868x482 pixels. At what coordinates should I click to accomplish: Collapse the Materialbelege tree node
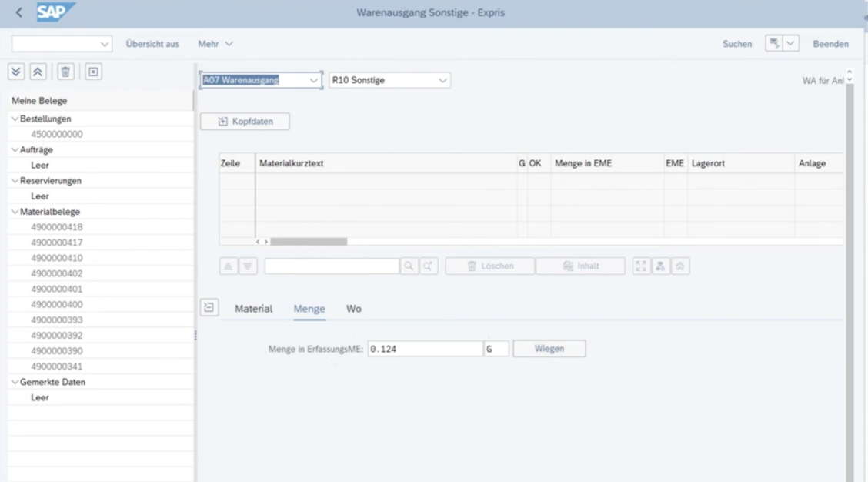coord(14,212)
